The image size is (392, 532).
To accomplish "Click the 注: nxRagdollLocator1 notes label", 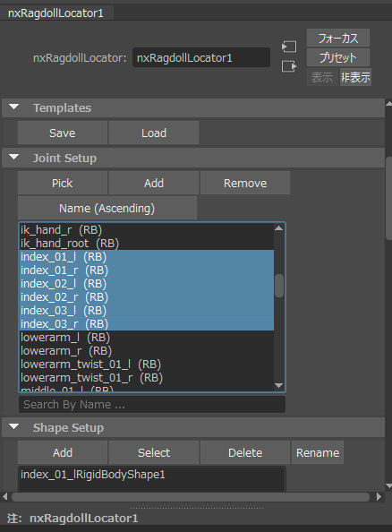I will click(72, 518).
